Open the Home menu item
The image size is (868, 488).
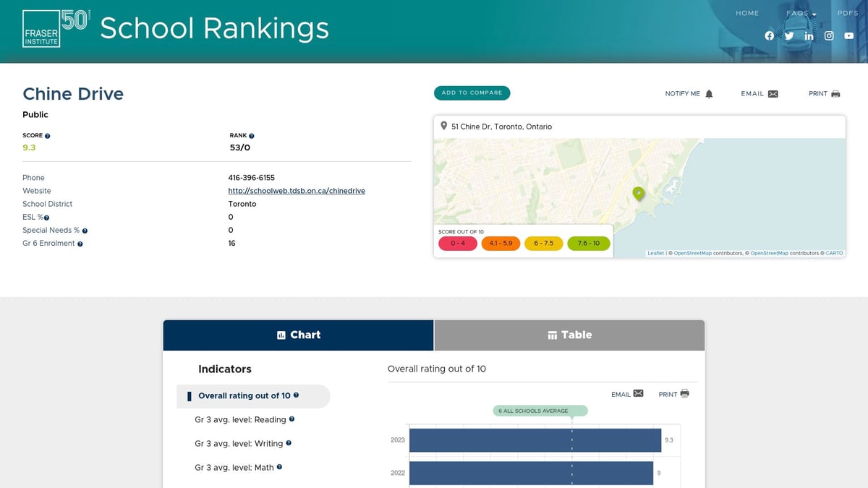tap(747, 13)
